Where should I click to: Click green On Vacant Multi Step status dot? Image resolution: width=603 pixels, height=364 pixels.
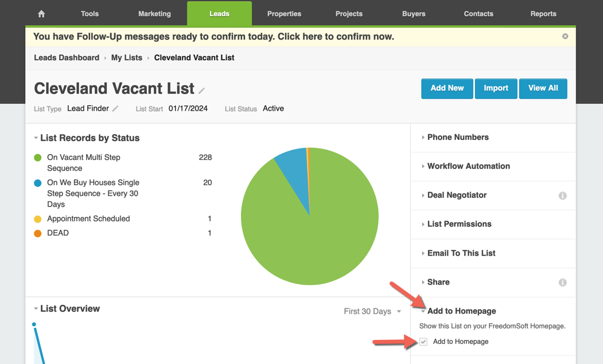(x=38, y=158)
